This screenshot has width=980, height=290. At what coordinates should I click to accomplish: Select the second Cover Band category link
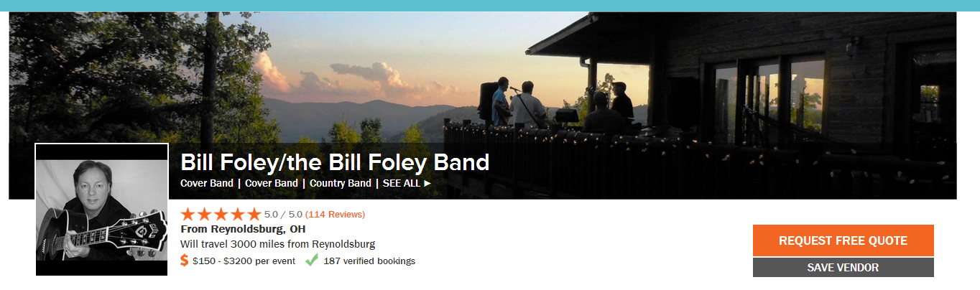click(x=272, y=183)
